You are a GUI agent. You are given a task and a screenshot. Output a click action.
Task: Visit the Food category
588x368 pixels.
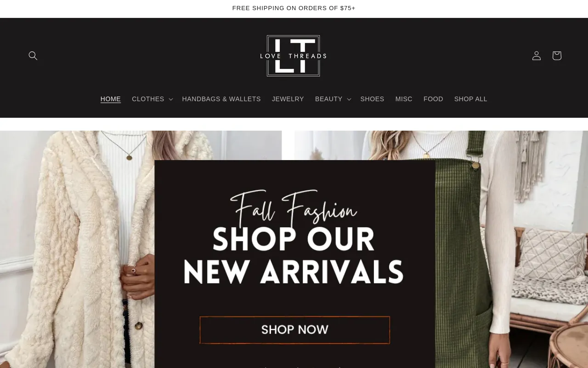pyautogui.click(x=433, y=99)
